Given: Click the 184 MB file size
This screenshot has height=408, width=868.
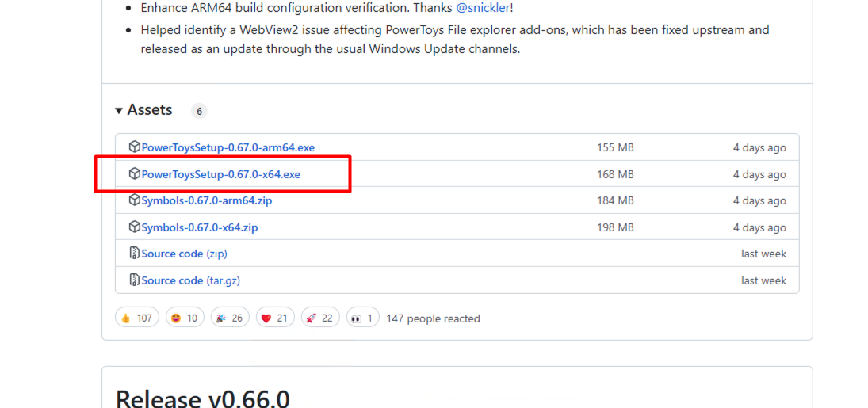Looking at the screenshot, I should coord(615,200).
